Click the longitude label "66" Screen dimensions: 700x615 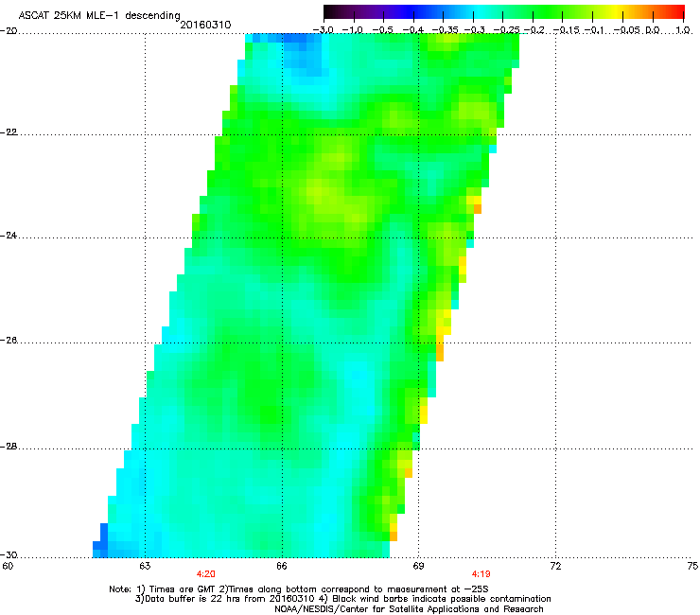click(x=282, y=566)
